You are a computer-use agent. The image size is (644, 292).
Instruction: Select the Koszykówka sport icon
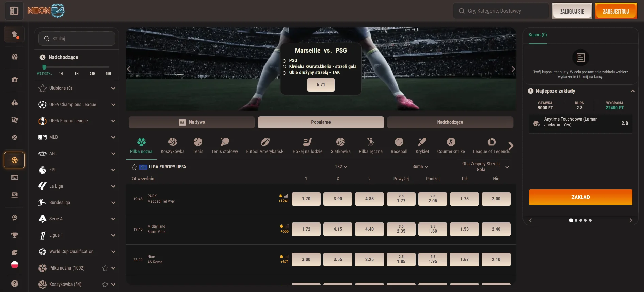tap(173, 142)
